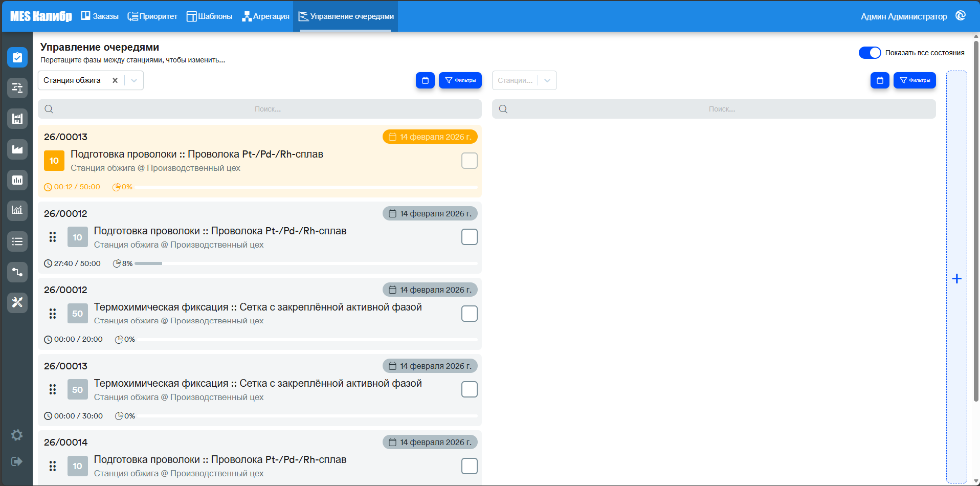Open the Агрегация menu item

click(x=266, y=16)
